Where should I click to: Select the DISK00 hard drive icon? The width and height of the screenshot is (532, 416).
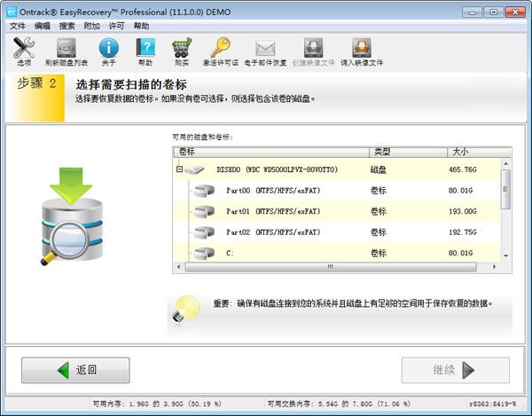point(194,169)
